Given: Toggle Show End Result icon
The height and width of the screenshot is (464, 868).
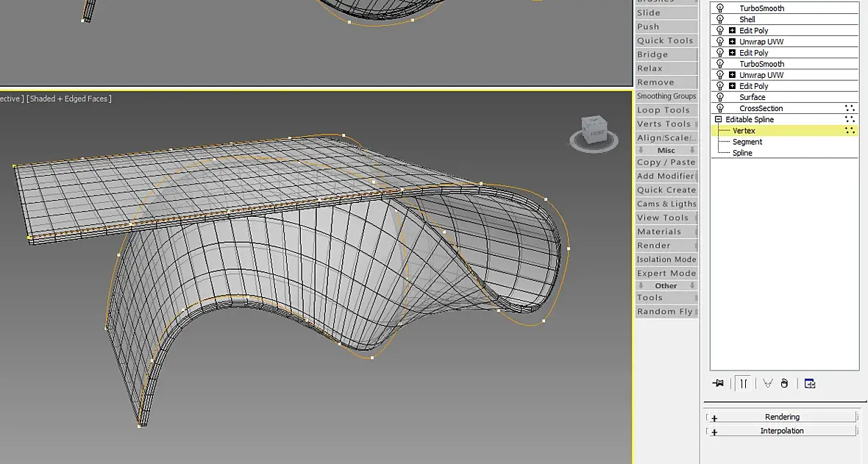Looking at the screenshot, I should (x=744, y=383).
